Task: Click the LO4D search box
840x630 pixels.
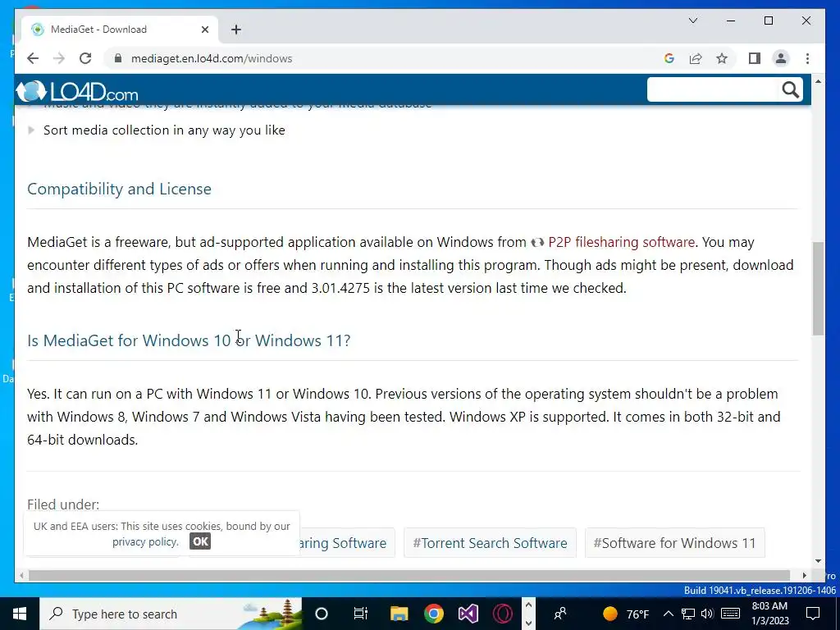Action: pyautogui.click(x=713, y=89)
